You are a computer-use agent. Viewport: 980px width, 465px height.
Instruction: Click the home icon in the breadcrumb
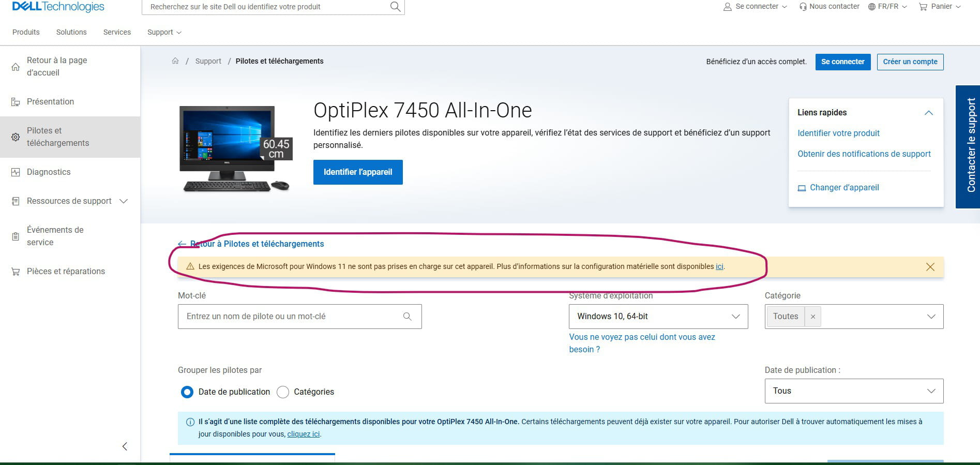(x=175, y=61)
